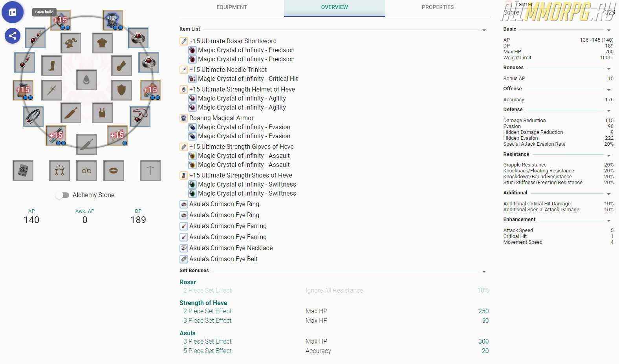Image resolution: width=619 pixels, height=364 pixels.
Task: Click the 'Additional Critical Hit Damage' stat
Action: pos(558,204)
